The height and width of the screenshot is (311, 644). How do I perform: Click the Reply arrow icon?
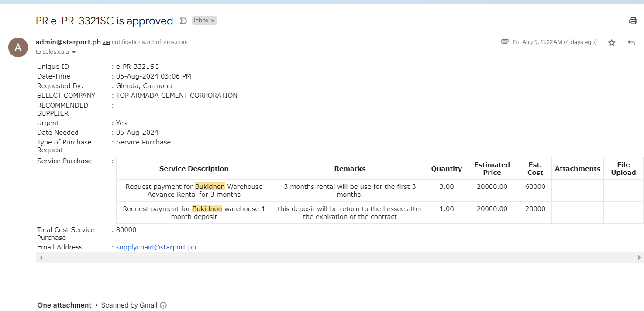point(631,42)
